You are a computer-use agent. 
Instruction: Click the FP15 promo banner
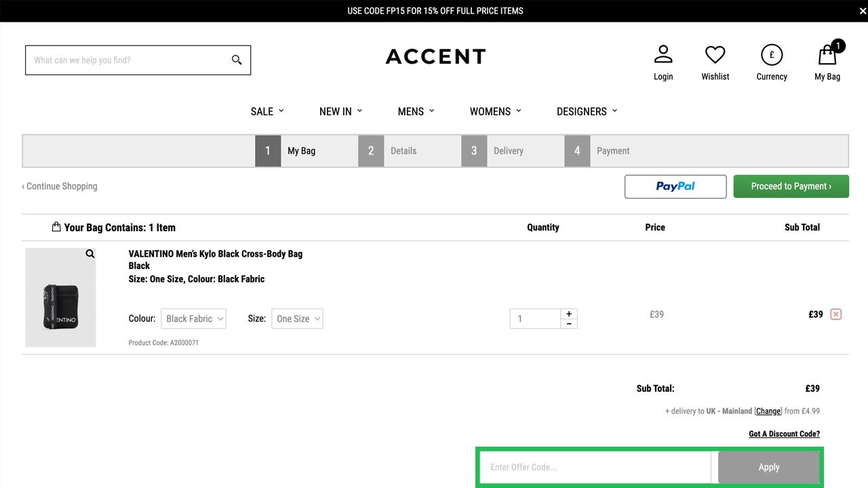434,11
